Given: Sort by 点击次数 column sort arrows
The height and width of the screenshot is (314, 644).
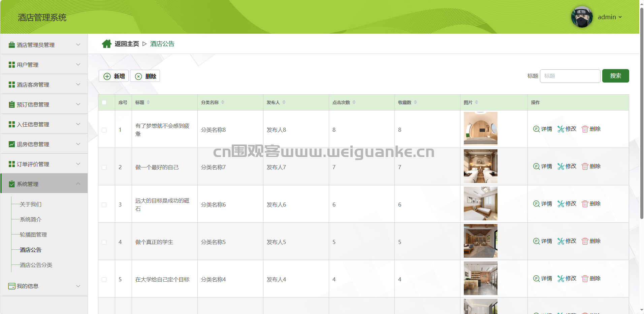Looking at the screenshot, I should (x=354, y=102).
